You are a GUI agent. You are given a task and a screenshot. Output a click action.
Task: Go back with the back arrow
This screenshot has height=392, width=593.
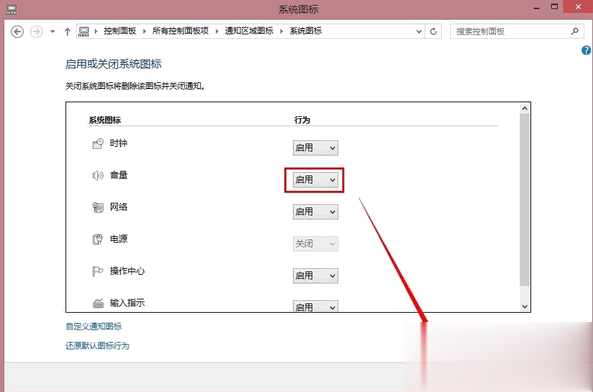click(17, 31)
